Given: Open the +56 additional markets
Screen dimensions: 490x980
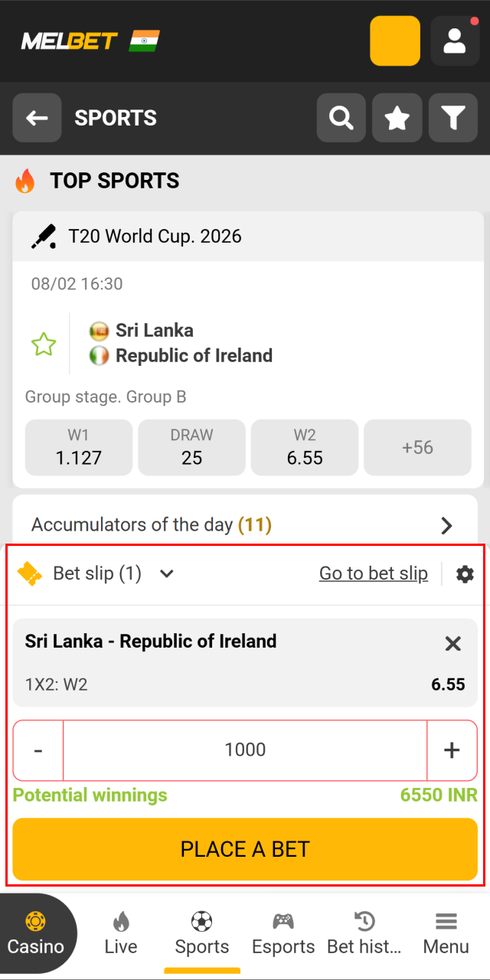Looking at the screenshot, I should coord(417,447).
